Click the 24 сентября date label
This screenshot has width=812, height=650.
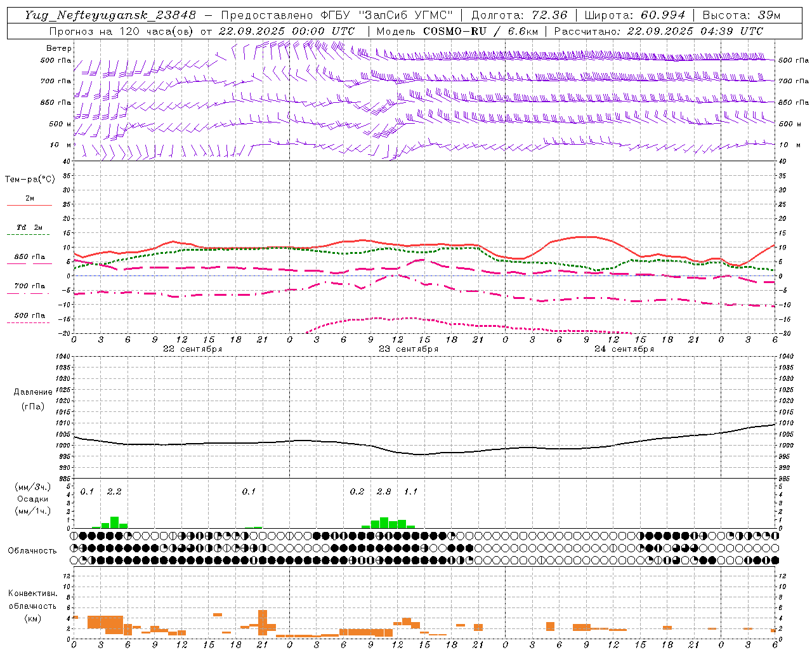pyautogui.click(x=624, y=349)
